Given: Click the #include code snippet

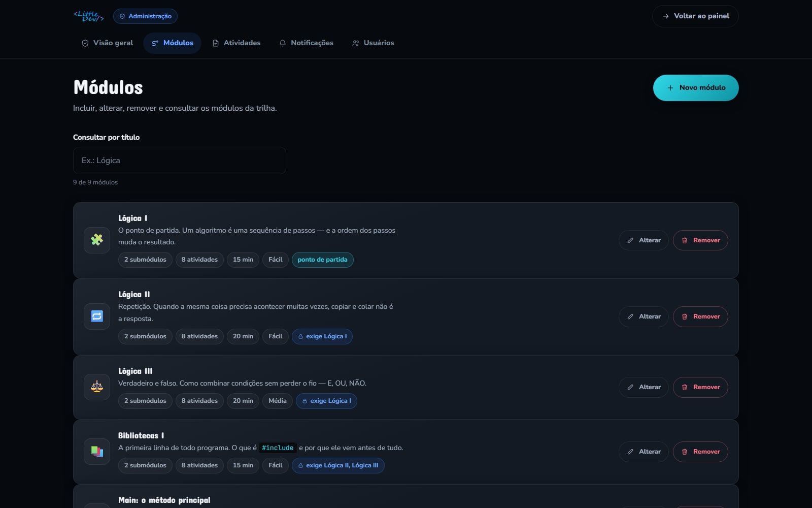Looking at the screenshot, I should pyautogui.click(x=278, y=448).
